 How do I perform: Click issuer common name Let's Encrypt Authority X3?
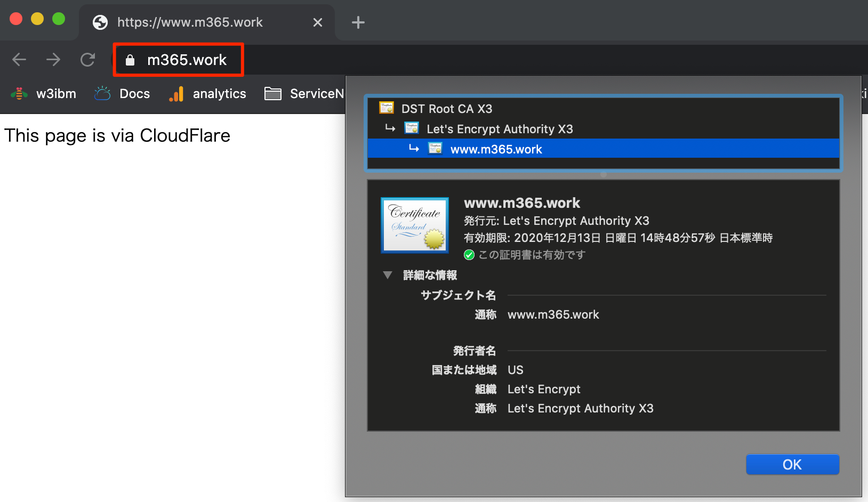click(x=581, y=408)
